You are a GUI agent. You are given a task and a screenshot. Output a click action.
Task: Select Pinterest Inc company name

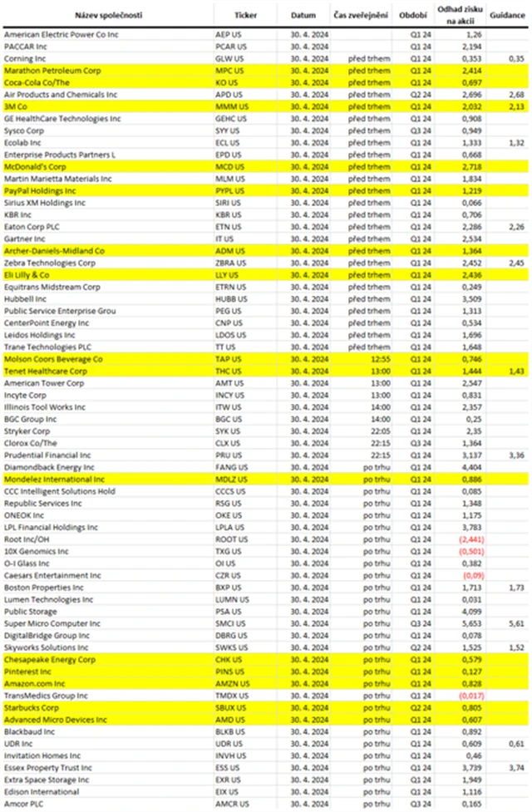point(27,672)
